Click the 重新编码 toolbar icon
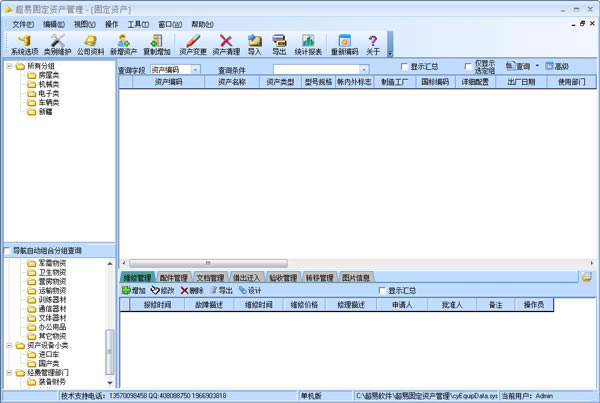600x403 pixels. point(344,45)
